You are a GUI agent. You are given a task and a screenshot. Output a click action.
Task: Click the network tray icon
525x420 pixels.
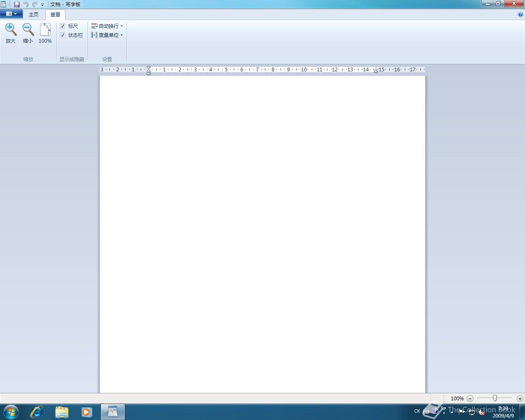472,412
